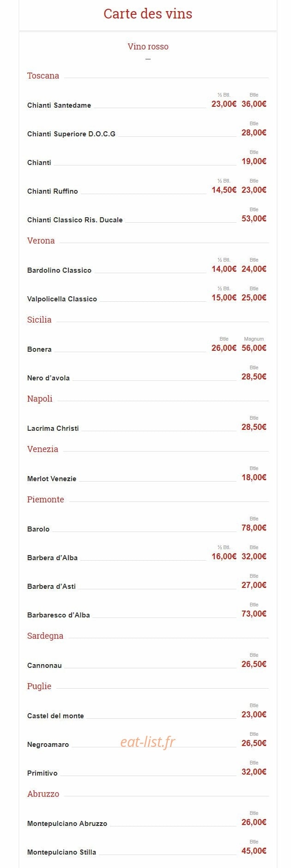
Task: Click the Merlot Venezie price 18,00€
Action: pyautogui.click(x=254, y=477)
